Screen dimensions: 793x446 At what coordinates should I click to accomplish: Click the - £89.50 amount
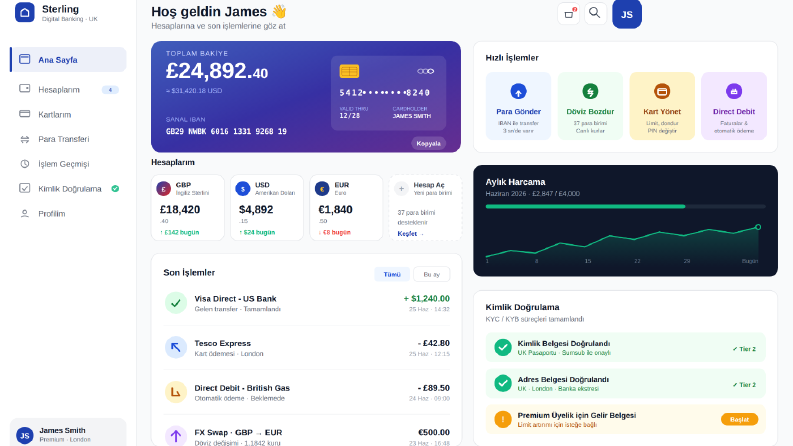[x=433, y=388]
